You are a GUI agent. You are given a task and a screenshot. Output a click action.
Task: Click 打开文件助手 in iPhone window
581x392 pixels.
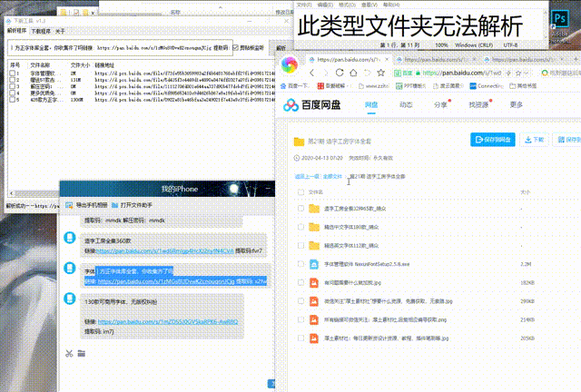136,205
